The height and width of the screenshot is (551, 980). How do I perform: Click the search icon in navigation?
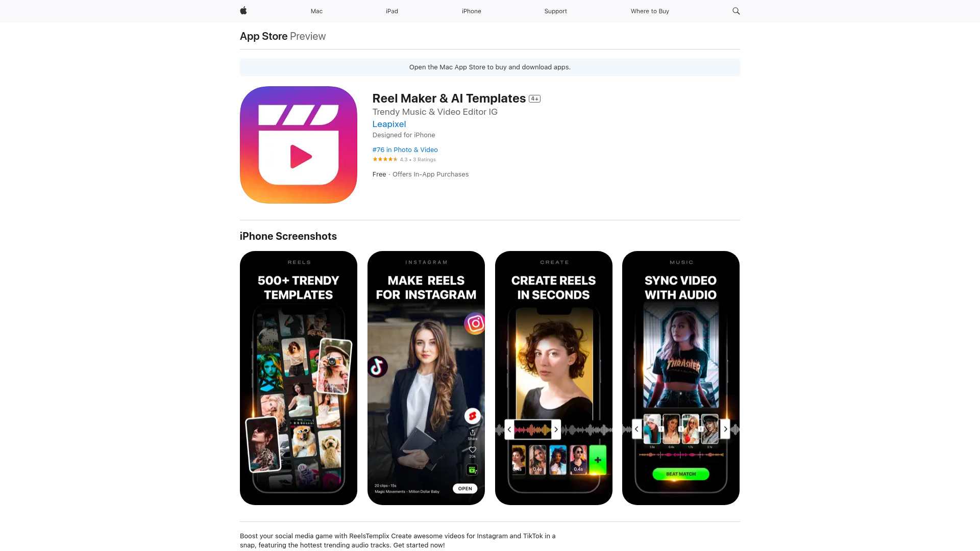tap(737, 11)
